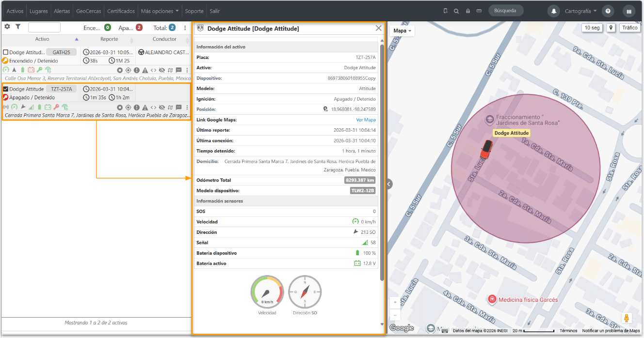Open the GeoCercas menu
644x338 pixels.
point(88,11)
